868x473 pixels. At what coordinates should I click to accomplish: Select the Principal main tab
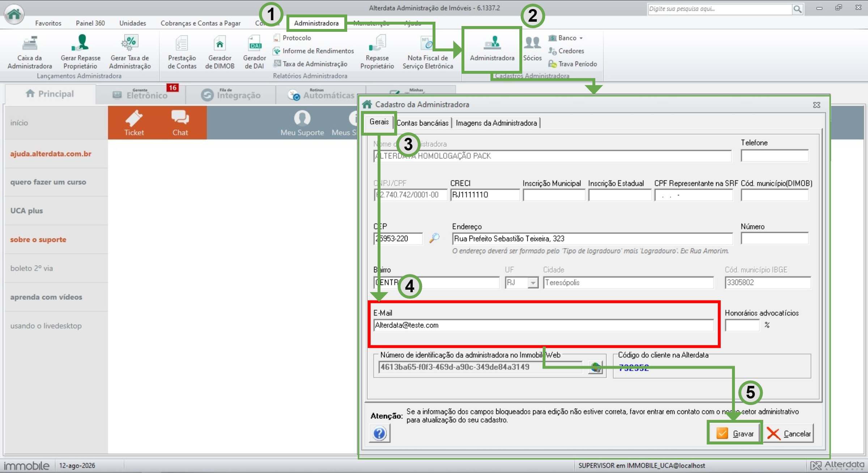coord(50,94)
